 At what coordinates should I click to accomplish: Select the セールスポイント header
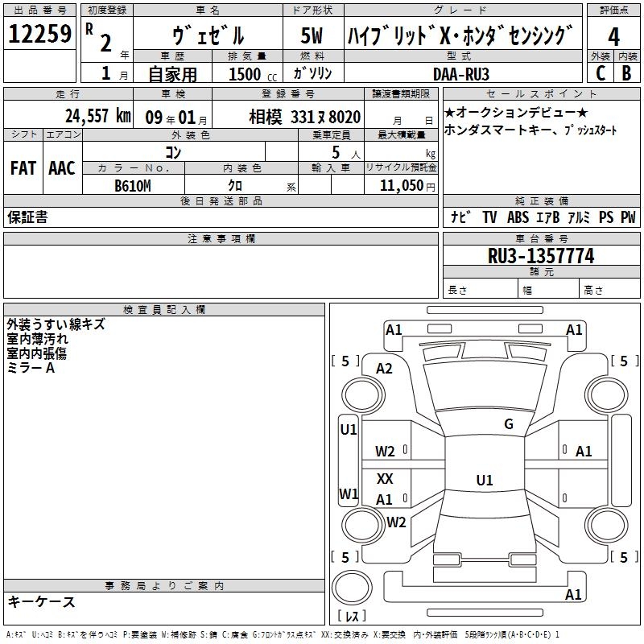coord(541,93)
